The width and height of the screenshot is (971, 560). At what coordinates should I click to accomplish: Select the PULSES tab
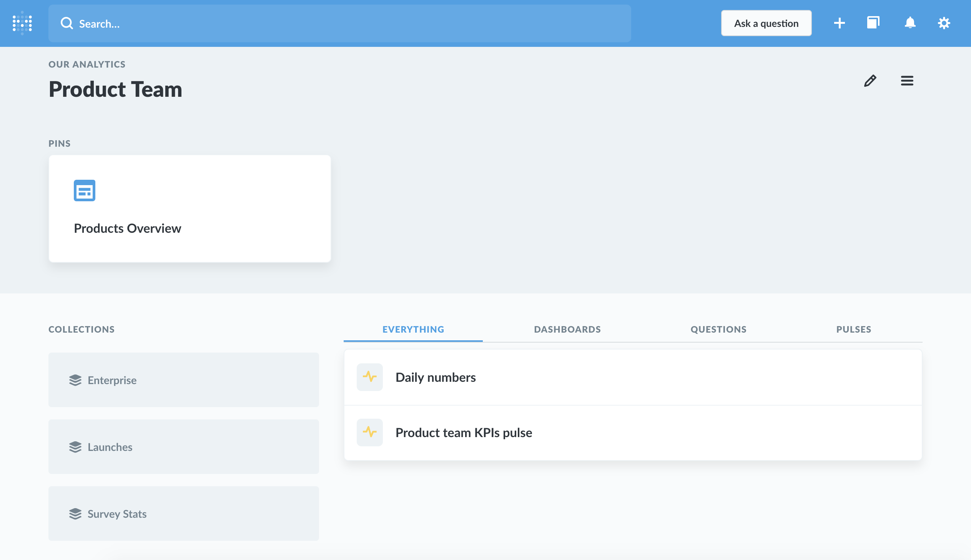(x=854, y=329)
